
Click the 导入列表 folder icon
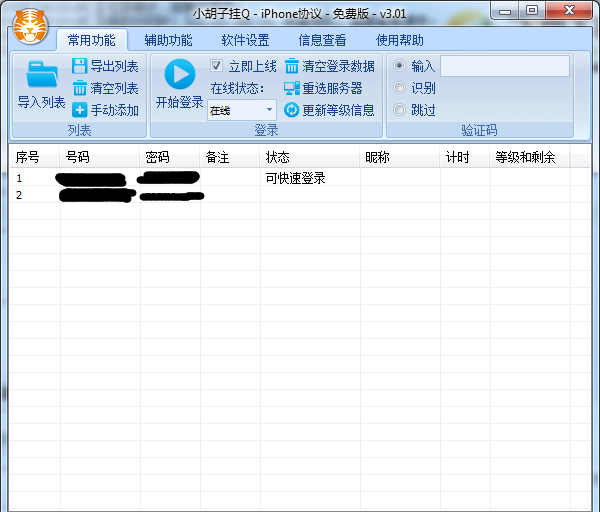41,75
